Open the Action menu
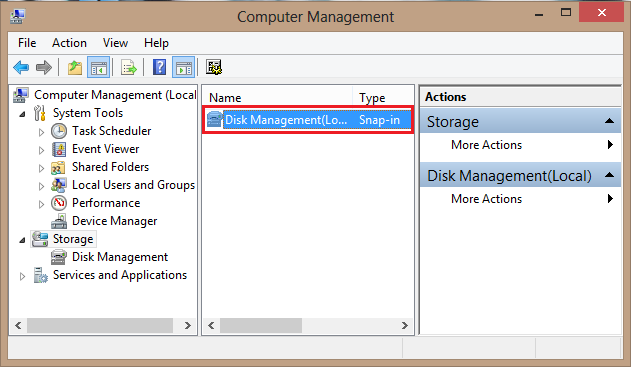 click(x=69, y=43)
